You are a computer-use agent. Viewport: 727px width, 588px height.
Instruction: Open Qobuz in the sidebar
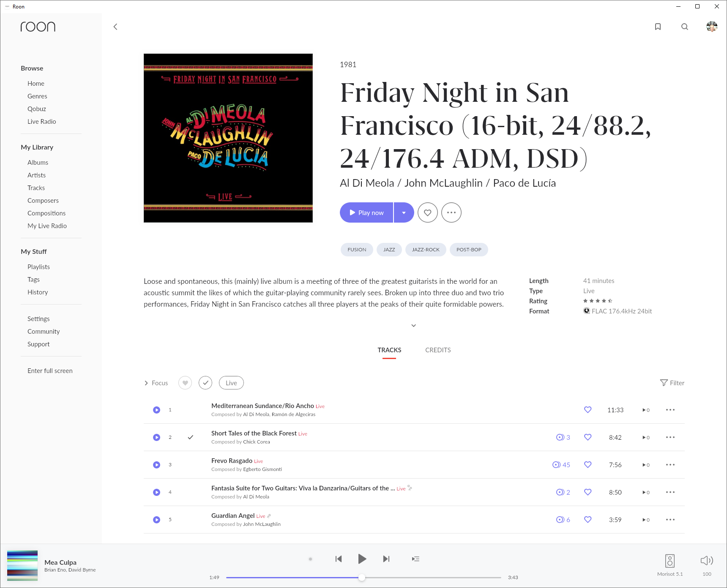[x=37, y=109]
